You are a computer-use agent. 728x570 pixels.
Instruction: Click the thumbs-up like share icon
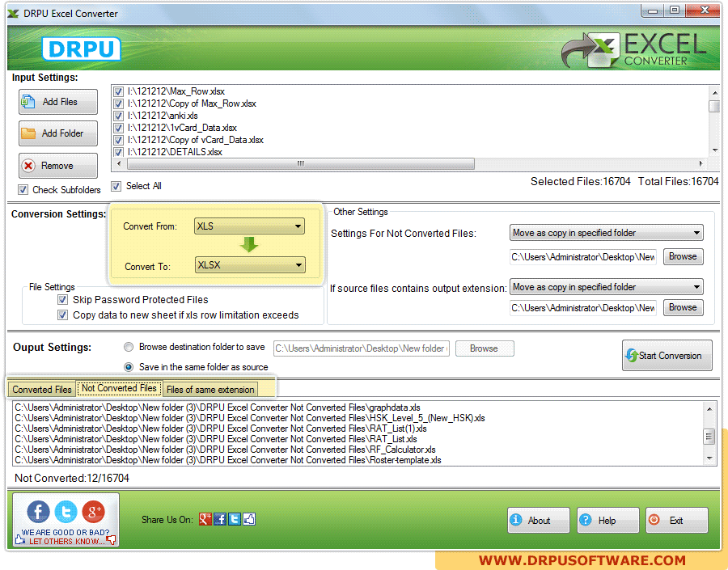pos(249,519)
